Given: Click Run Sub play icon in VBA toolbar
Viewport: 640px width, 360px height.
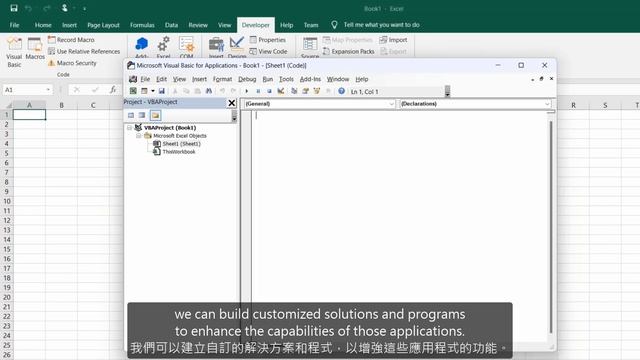Looking at the screenshot, I should (x=247, y=91).
